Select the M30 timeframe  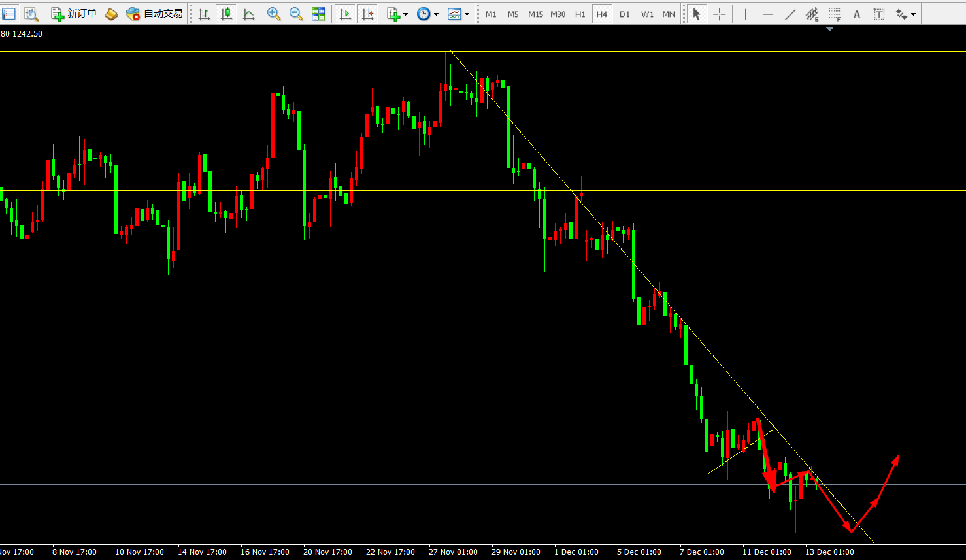[558, 14]
